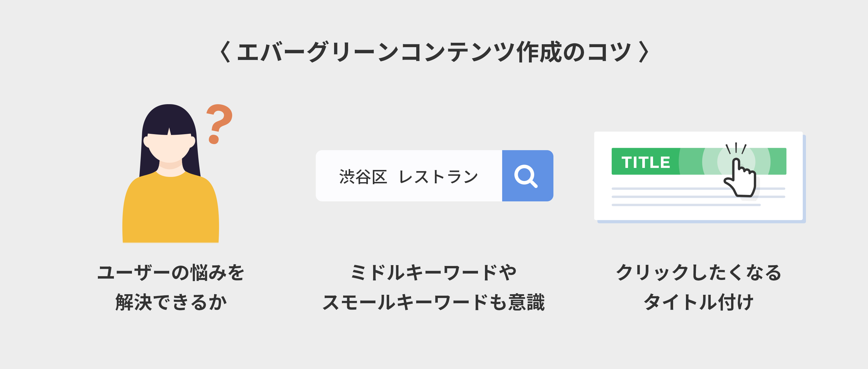Click the click-burst lines above the hand
The image size is (868, 369).
click(x=736, y=148)
